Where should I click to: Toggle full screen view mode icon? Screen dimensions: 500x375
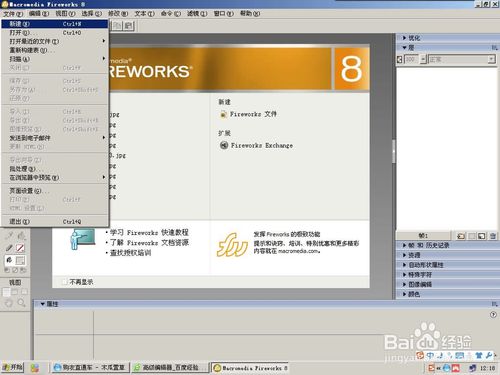click(x=24, y=292)
